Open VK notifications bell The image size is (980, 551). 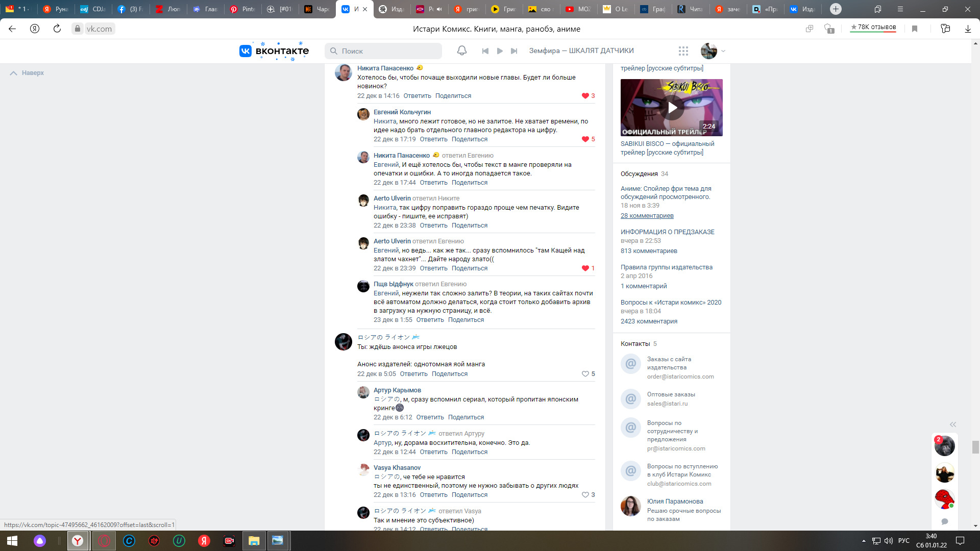[461, 51]
